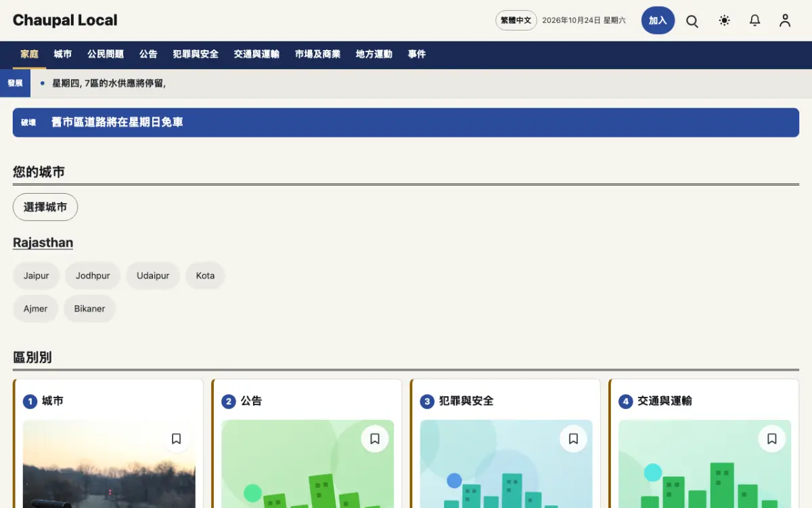The height and width of the screenshot is (508, 812).
Task: Open the breaking banner 舊市區道路將在星期日免車
Action: click(406, 123)
